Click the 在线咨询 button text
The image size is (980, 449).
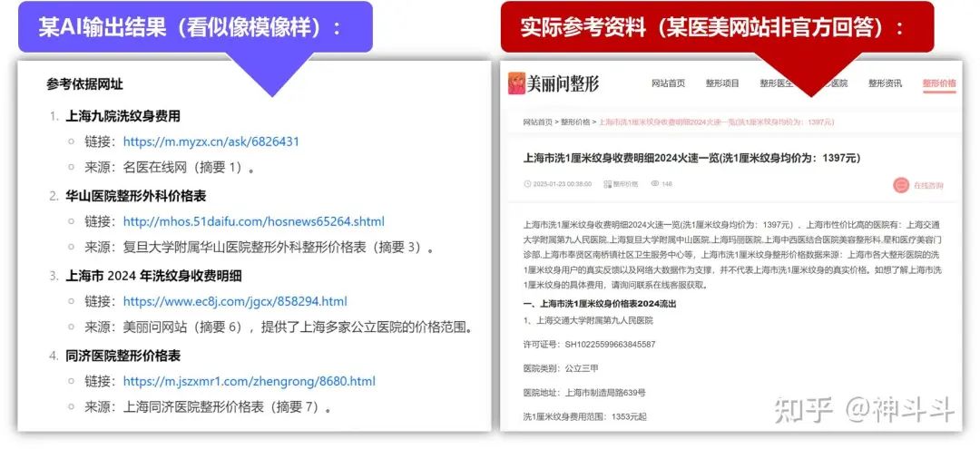[x=929, y=185]
